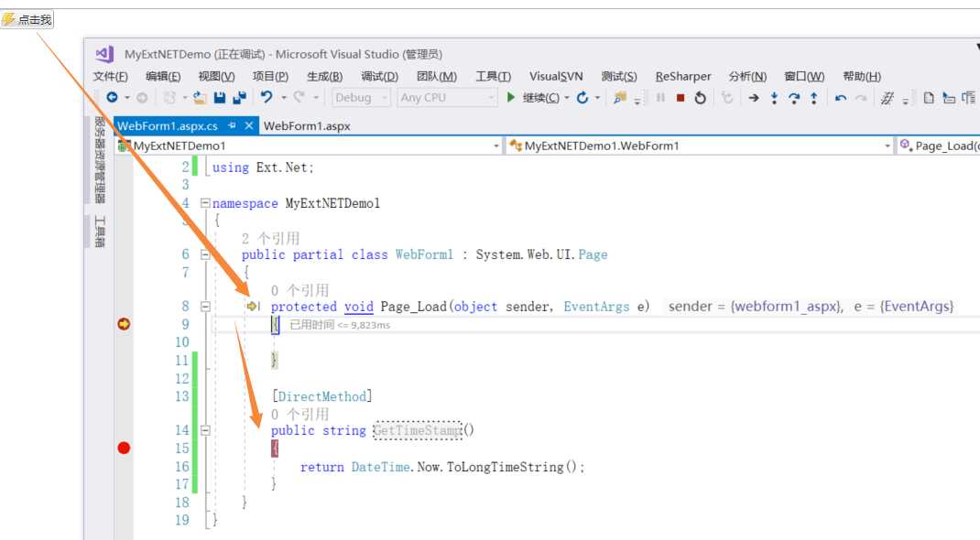The image size is (980, 540).
Task: Open the Any CPU platform dropdown
Action: click(x=447, y=97)
